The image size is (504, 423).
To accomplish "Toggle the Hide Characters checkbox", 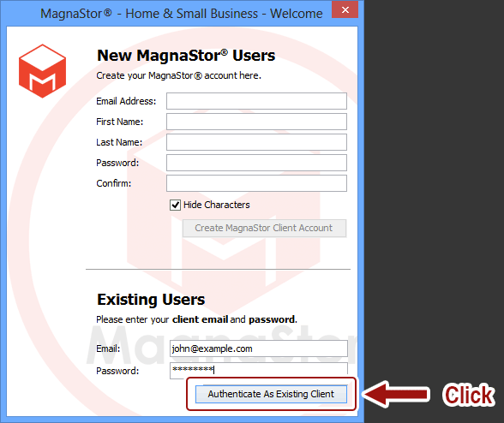I will coord(175,205).
